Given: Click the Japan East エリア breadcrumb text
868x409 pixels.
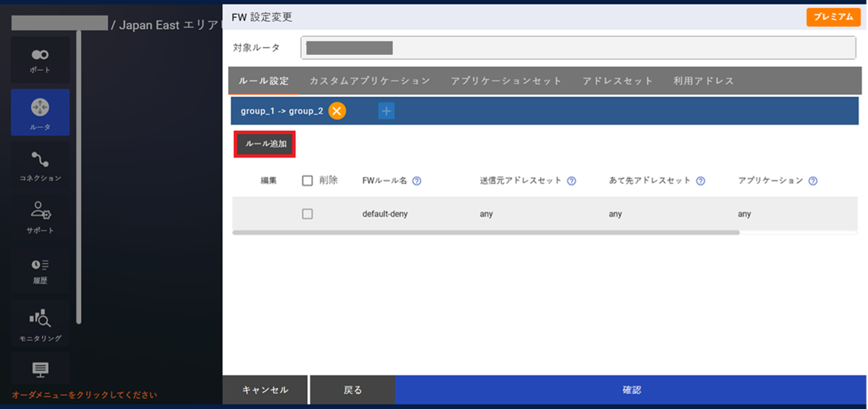Looking at the screenshot, I should click(167, 25).
